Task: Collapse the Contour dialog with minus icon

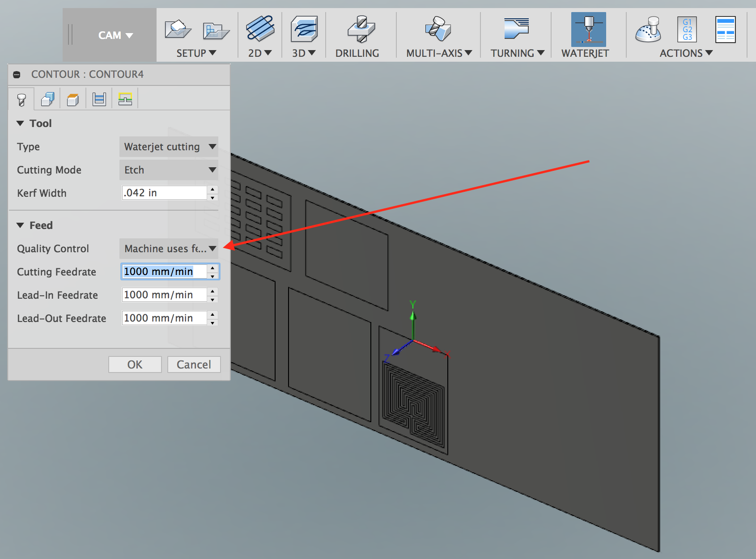Action: pos(17,75)
